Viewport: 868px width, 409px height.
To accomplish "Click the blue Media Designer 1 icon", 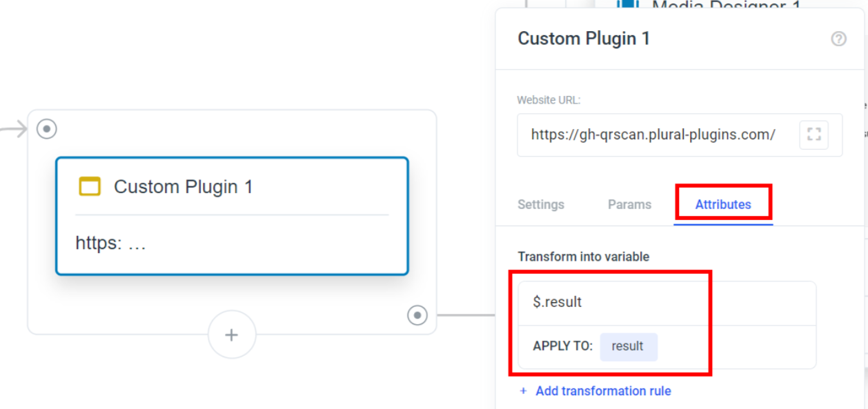I will (x=628, y=5).
